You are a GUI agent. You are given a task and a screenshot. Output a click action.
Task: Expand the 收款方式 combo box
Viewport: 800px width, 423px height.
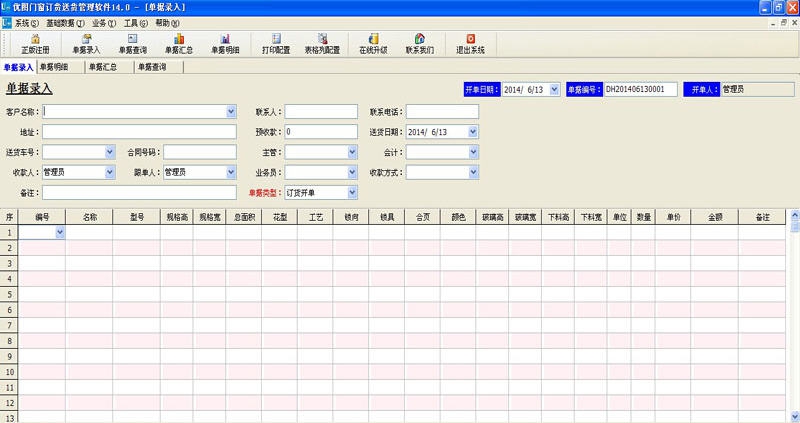[x=473, y=172]
